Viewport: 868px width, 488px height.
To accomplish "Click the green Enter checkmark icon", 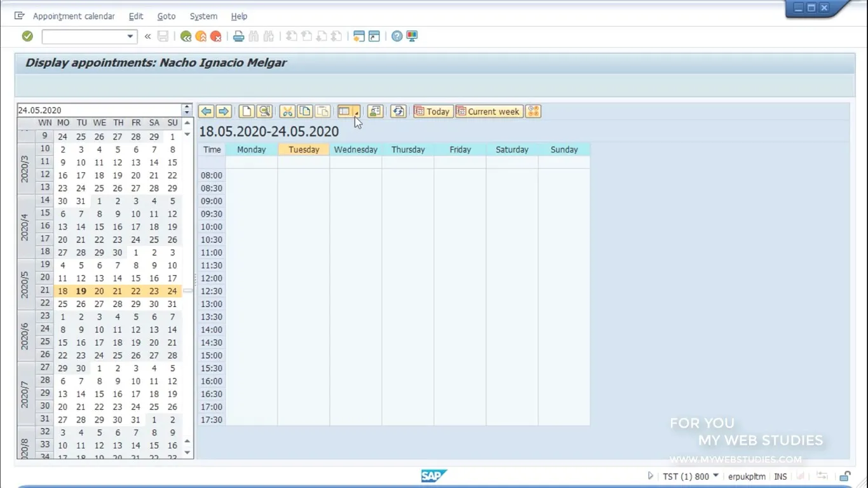I will (x=27, y=36).
